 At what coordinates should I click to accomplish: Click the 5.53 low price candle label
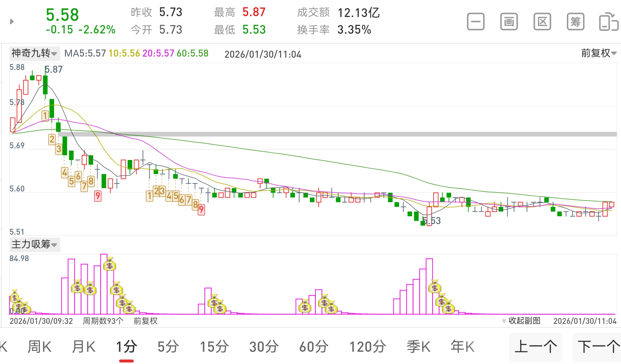432,221
